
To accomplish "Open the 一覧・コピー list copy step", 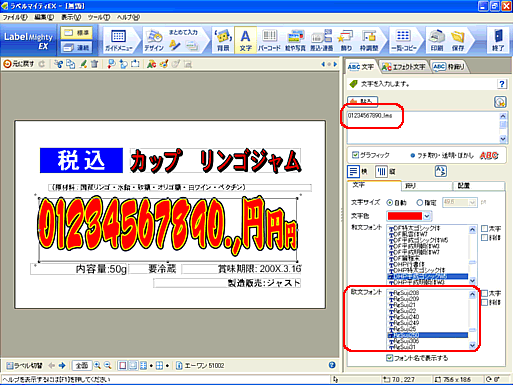I will 404,40.
